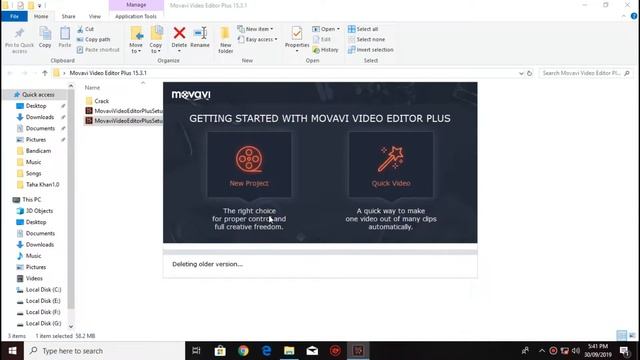Screen dimensions: 640x360
Task: Click Copy path in the Clipboard group
Action: (93, 39)
